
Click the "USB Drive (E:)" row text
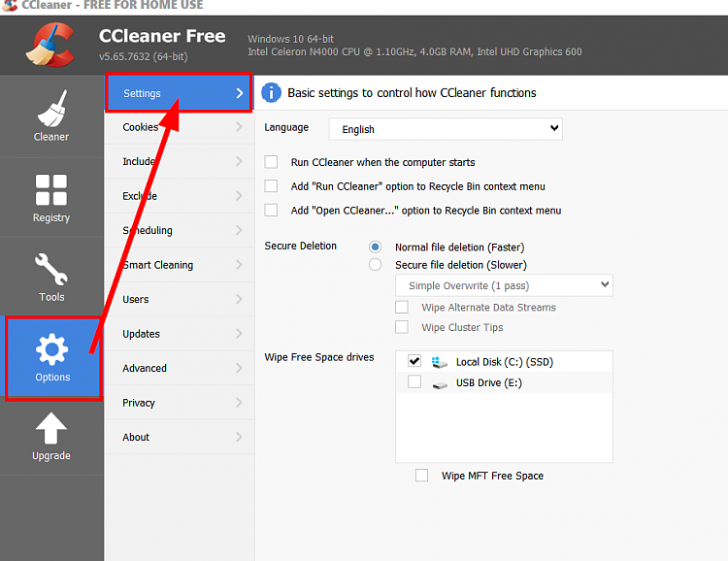pyautogui.click(x=489, y=382)
